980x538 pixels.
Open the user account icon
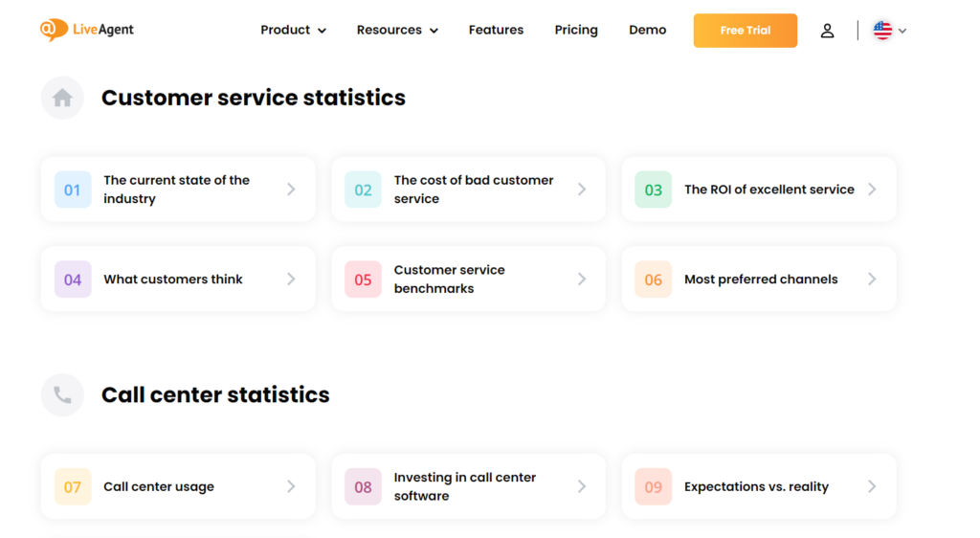pyautogui.click(x=827, y=31)
